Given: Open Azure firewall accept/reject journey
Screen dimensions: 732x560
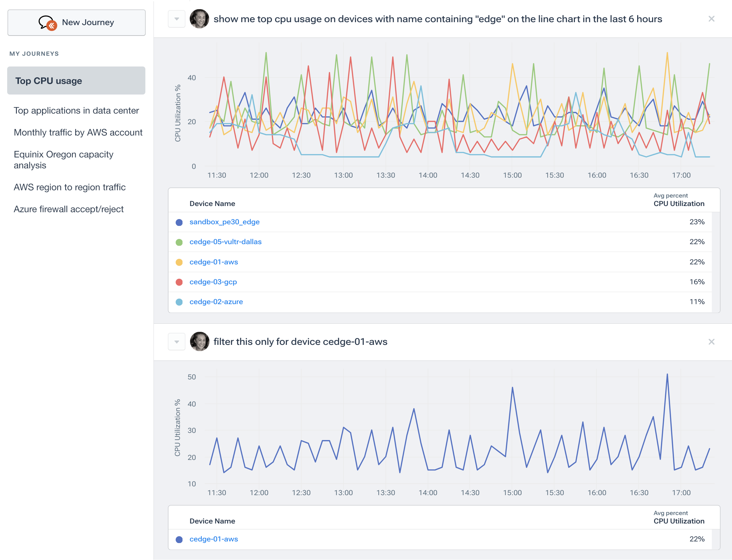Looking at the screenshot, I should 68,209.
